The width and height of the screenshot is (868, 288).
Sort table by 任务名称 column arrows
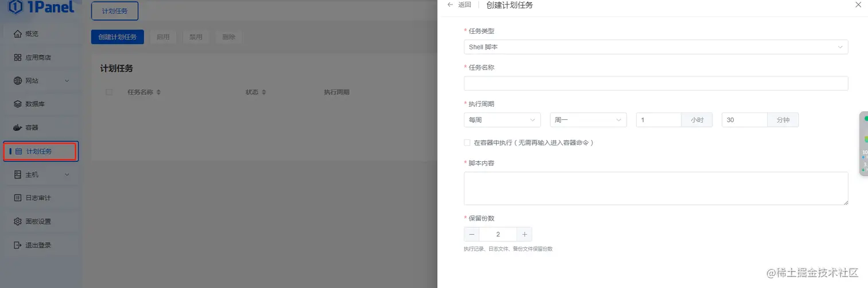[x=158, y=92]
